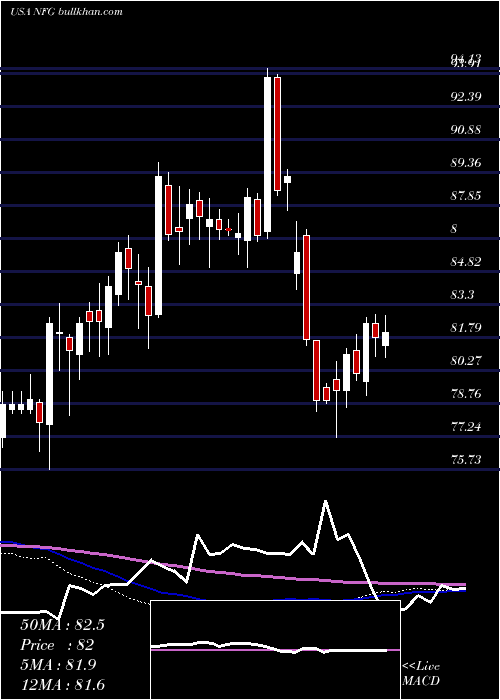Click the 92.39 price axis label
The width and height of the screenshot is (500, 700).
coord(466,96)
